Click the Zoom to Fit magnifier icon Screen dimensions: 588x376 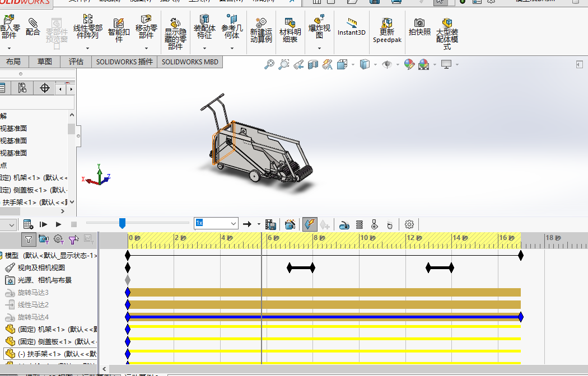click(269, 64)
